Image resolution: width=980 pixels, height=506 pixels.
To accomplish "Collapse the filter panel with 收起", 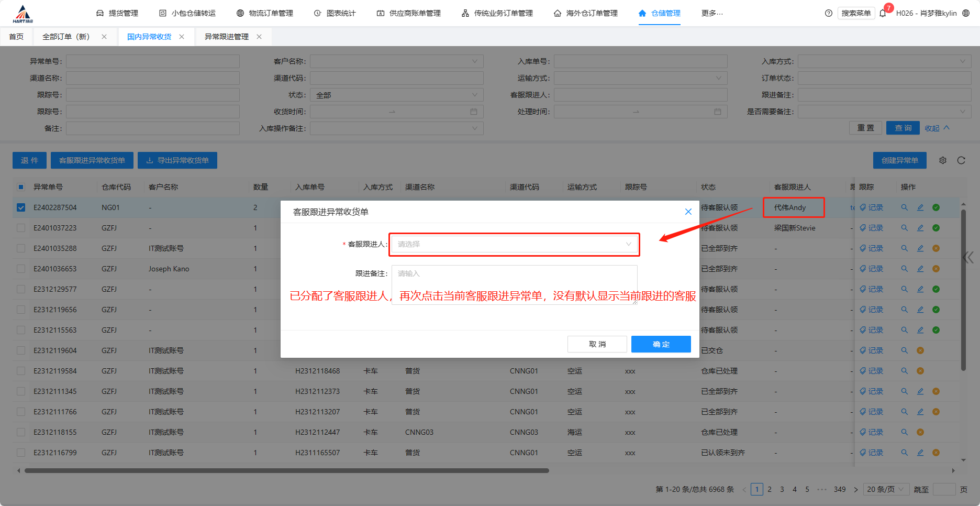I will point(937,128).
